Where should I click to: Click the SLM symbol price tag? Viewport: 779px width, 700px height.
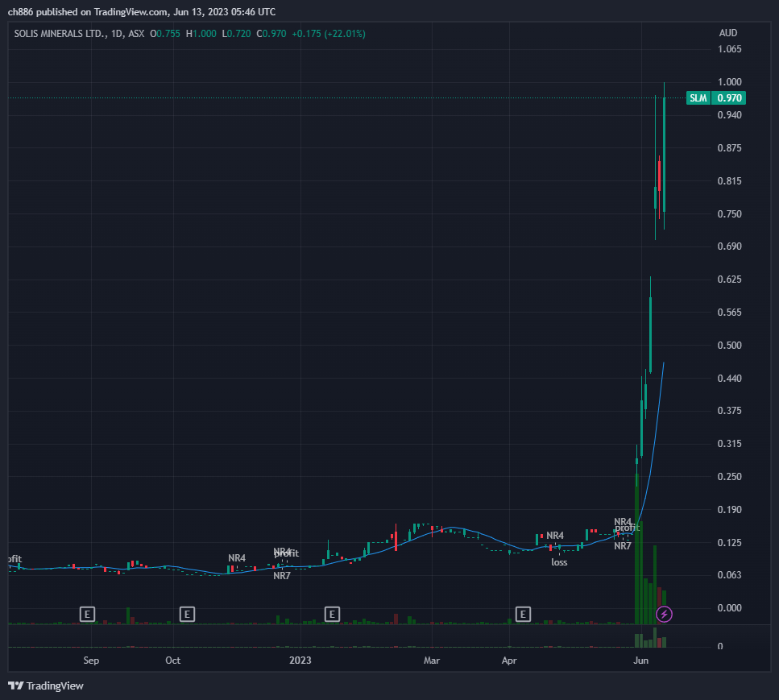tap(698, 97)
